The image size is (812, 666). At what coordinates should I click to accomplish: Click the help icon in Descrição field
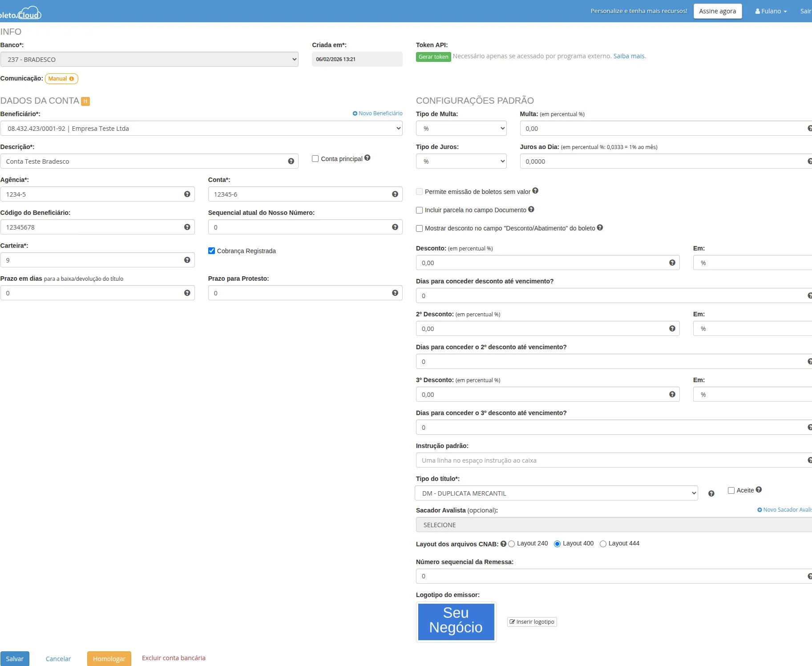click(x=291, y=161)
